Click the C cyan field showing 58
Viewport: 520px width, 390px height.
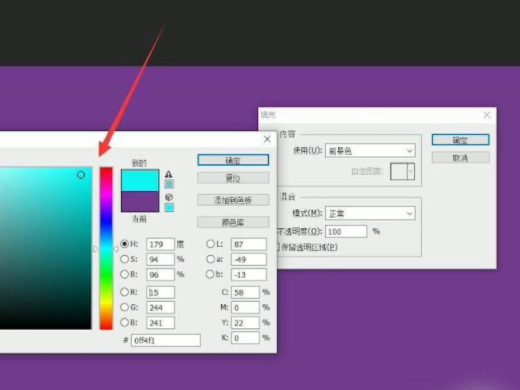point(245,292)
